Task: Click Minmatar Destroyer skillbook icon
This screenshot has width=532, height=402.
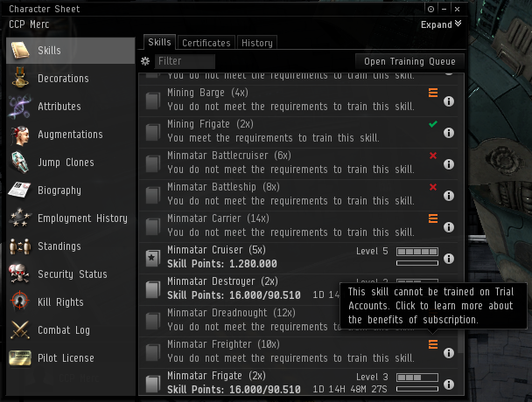Action: click(x=152, y=290)
